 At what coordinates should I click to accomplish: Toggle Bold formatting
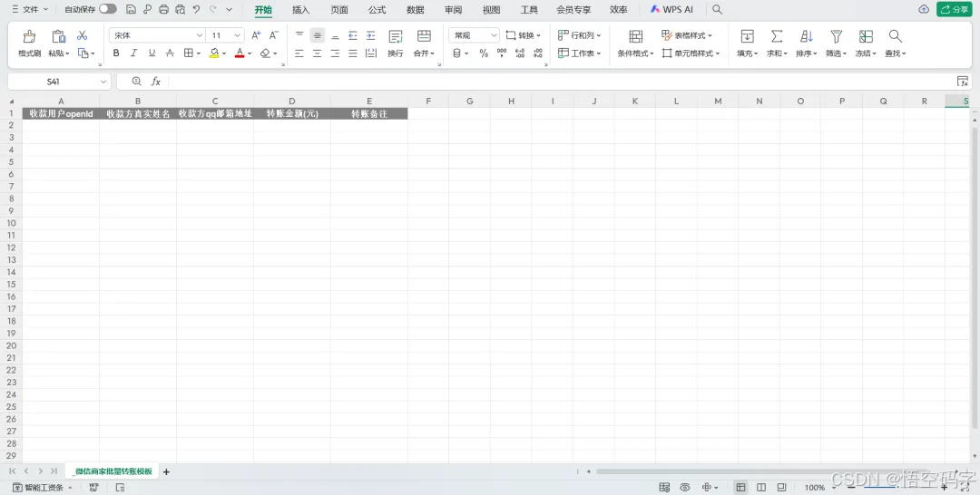point(115,53)
